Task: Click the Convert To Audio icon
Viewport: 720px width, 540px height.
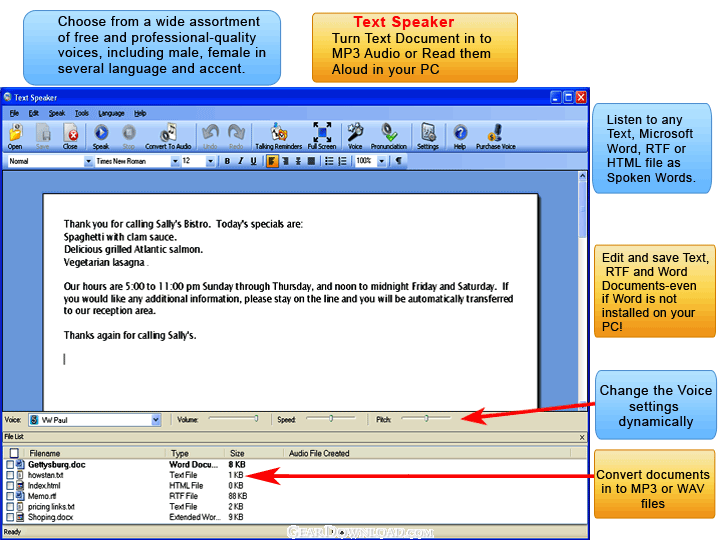Action: pos(168,135)
